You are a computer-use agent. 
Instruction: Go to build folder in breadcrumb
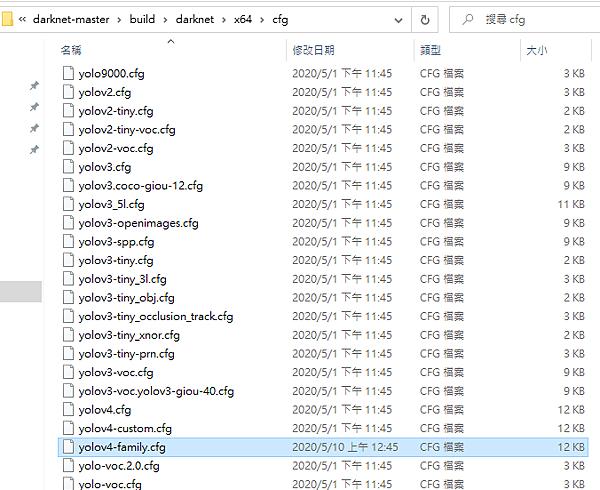(x=142, y=19)
